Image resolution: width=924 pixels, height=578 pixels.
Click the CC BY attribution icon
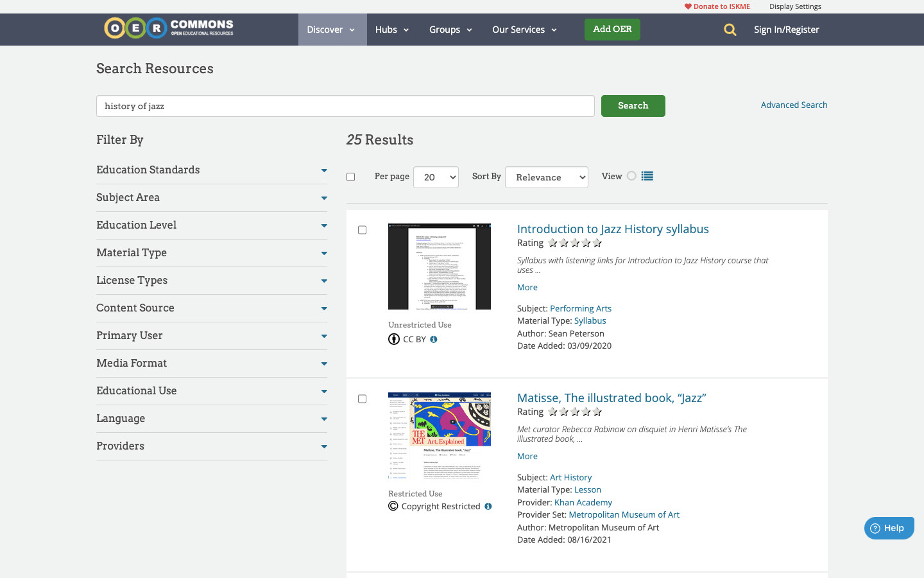click(x=394, y=339)
